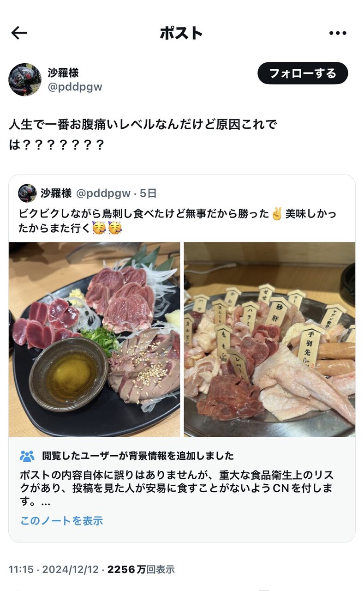
Task: Tap the 5日 timestamp on the quoted post
Action: (148, 193)
